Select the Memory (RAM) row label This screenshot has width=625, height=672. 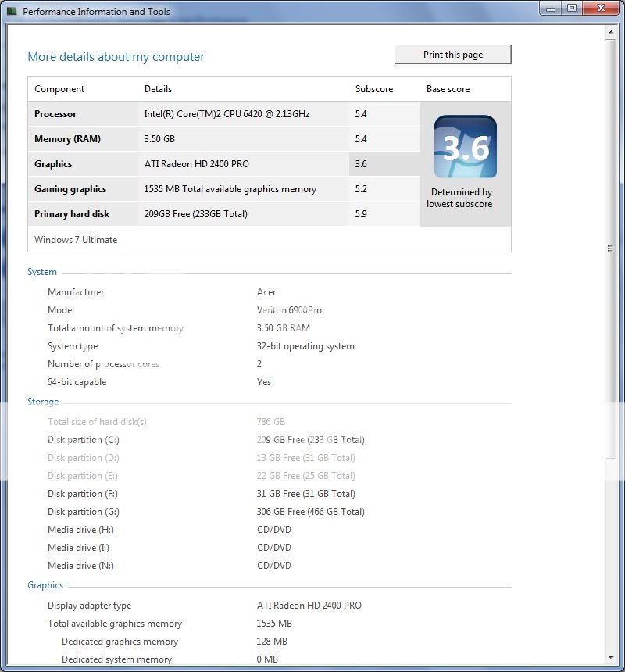tap(67, 139)
